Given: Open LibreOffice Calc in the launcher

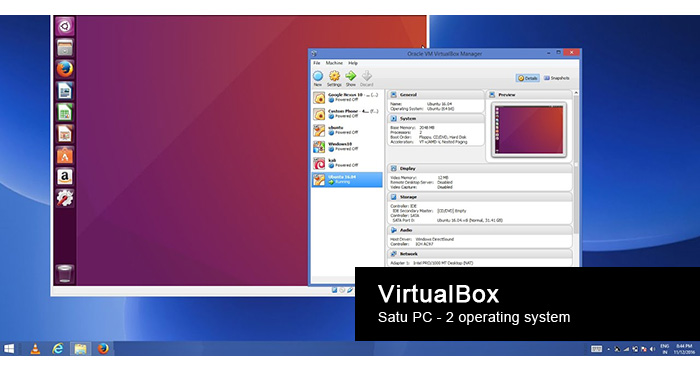Looking at the screenshot, I should click(x=65, y=112).
